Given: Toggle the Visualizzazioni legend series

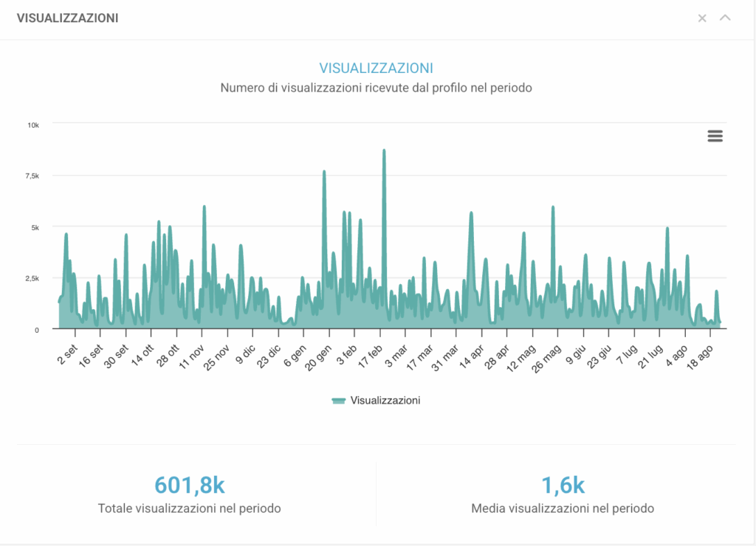Looking at the screenshot, I should click(x=376, y=401).
